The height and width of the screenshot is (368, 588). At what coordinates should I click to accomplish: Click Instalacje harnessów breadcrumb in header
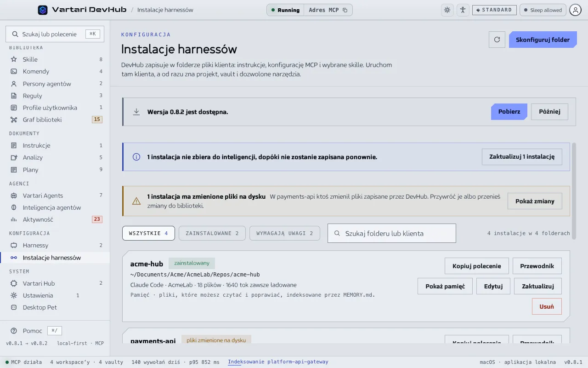pos(165,10)
